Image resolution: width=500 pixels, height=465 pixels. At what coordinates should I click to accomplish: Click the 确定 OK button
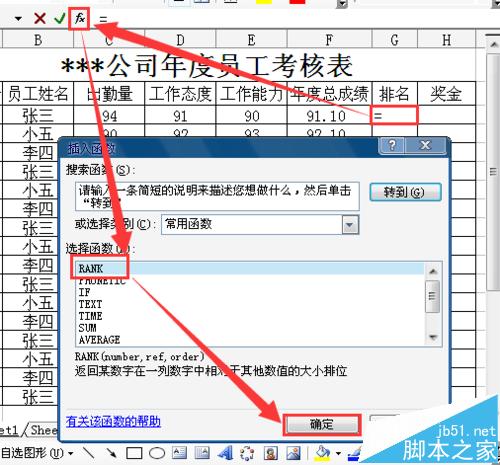tap(322, 425)
